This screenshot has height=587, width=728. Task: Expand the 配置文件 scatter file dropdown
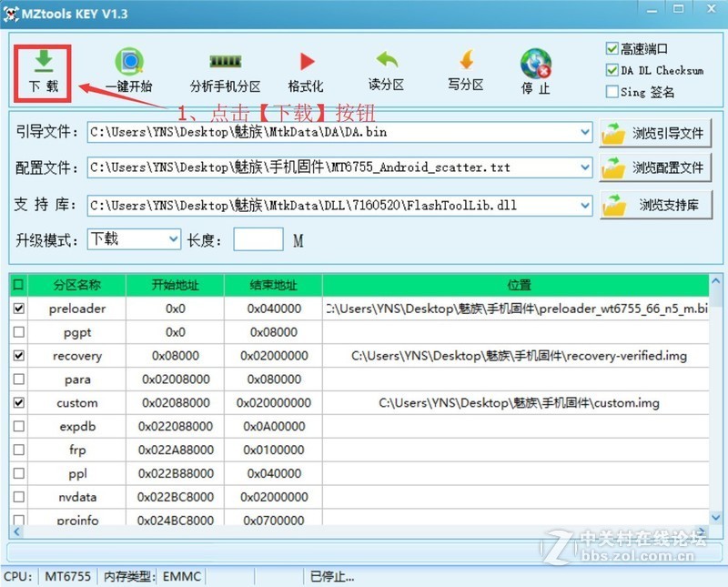click(584, 167)
